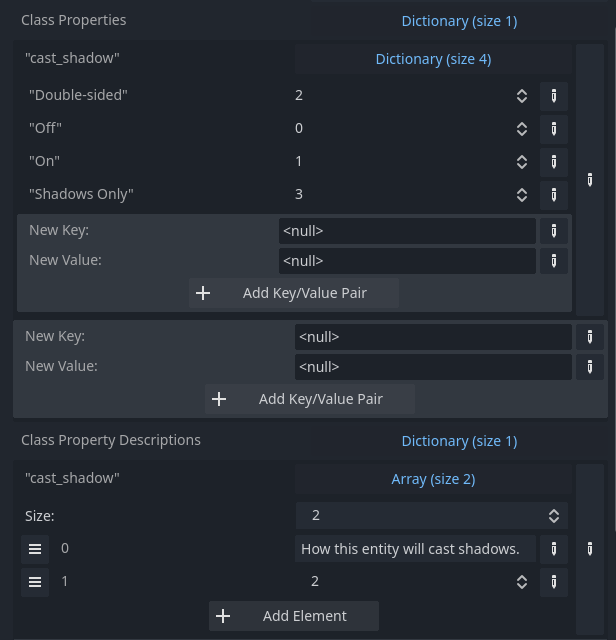616x640 pixels.
Task: Collapse the cast_shadow Array (size 2)
Action: 433,479
